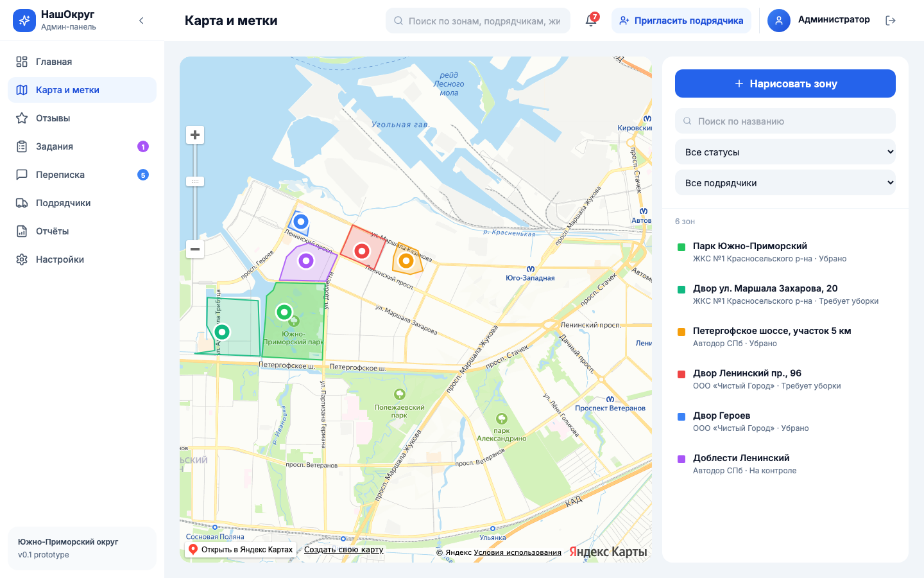Click the green marker in the leftmost green zone
The height and width of the screenshot is (578, 924).
tap(222, 332)
